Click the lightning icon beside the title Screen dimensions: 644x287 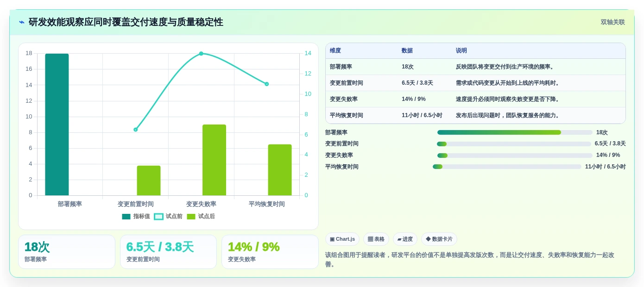[22, 22]
